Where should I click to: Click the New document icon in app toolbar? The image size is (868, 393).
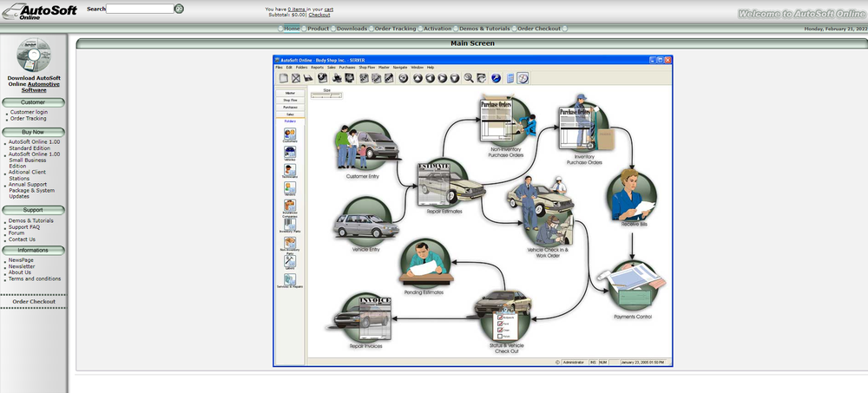(284, 78)
